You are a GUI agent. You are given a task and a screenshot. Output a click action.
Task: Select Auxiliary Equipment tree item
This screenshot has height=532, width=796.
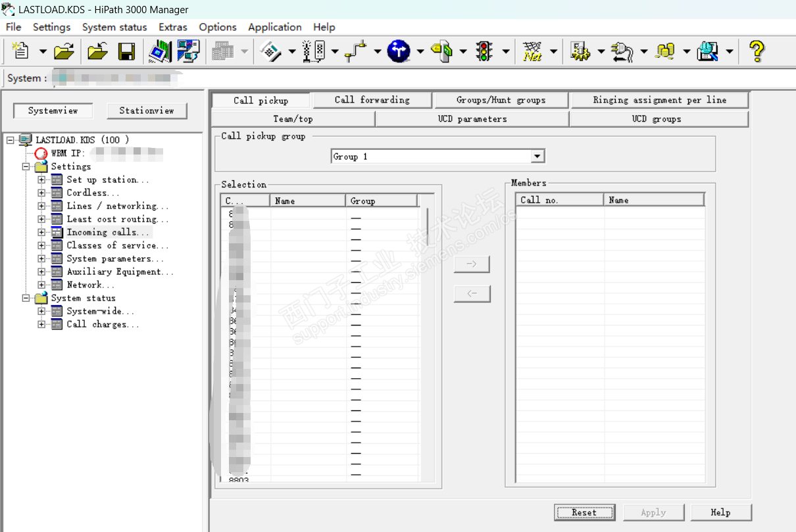[x=120, y=272]
